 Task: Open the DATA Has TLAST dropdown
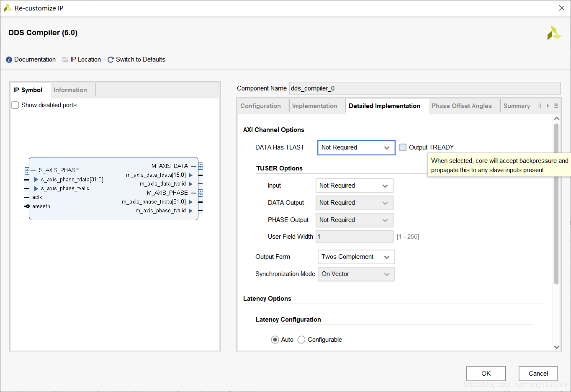[356, 147]
